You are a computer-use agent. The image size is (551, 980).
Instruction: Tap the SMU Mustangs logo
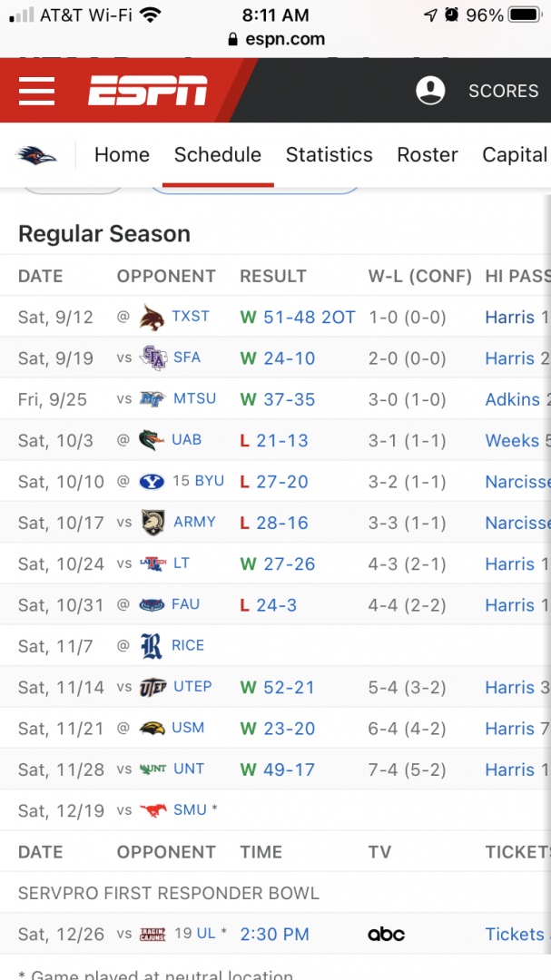click(x=153, y=810)
